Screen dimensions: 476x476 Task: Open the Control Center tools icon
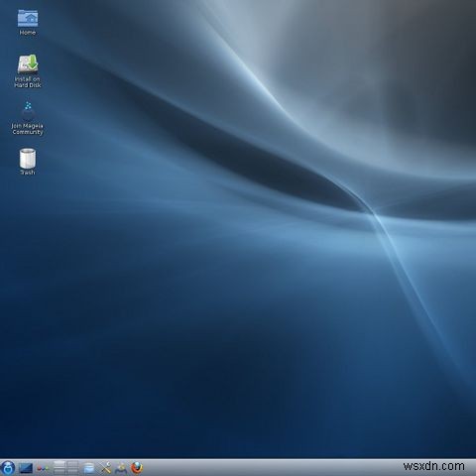tap(105, 468)
